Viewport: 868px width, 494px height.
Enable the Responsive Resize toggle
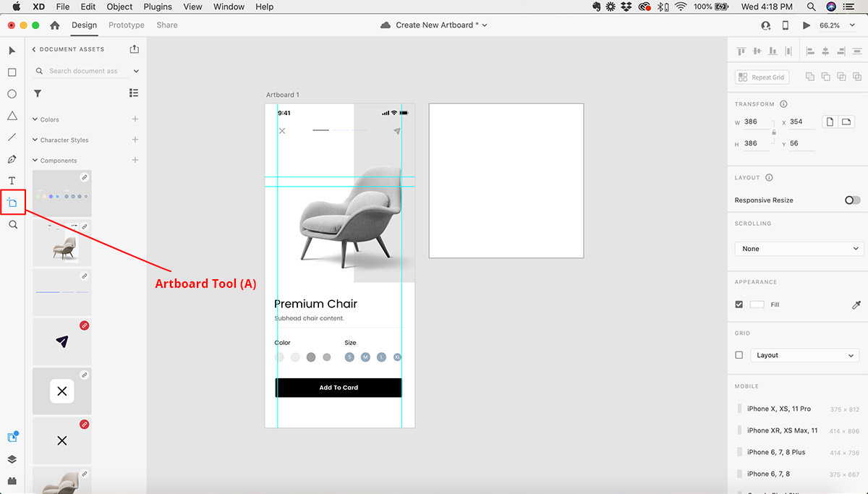tap(853, 200)
